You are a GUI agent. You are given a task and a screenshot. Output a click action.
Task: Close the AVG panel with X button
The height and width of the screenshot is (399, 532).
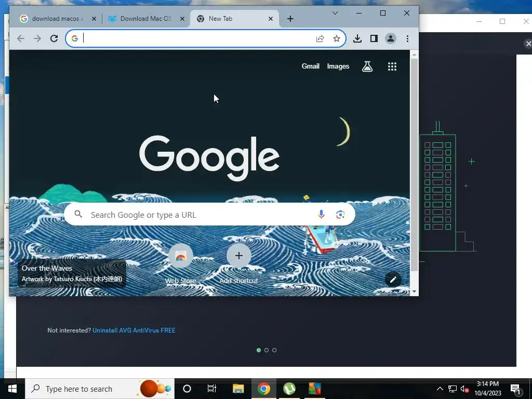[x=528, y=44]
